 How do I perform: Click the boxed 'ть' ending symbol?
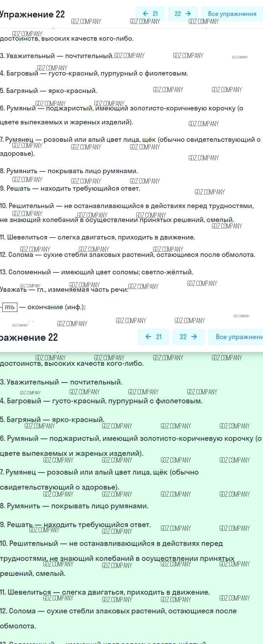point(10,307)
